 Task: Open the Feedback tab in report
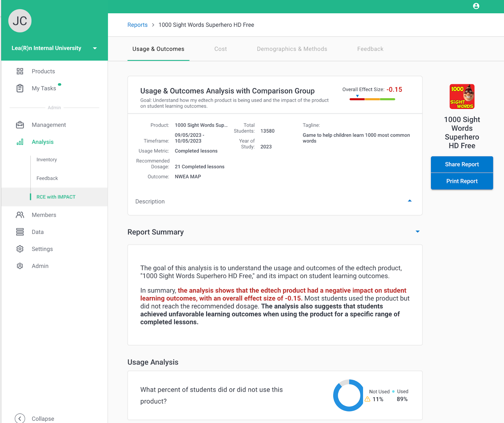(x=370, y=49)
